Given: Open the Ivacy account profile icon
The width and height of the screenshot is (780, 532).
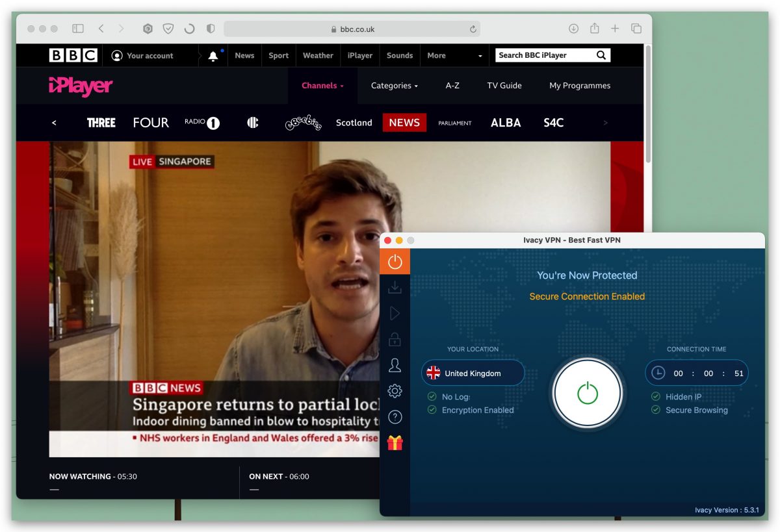Looking at the screenshot, I should 395,365.
